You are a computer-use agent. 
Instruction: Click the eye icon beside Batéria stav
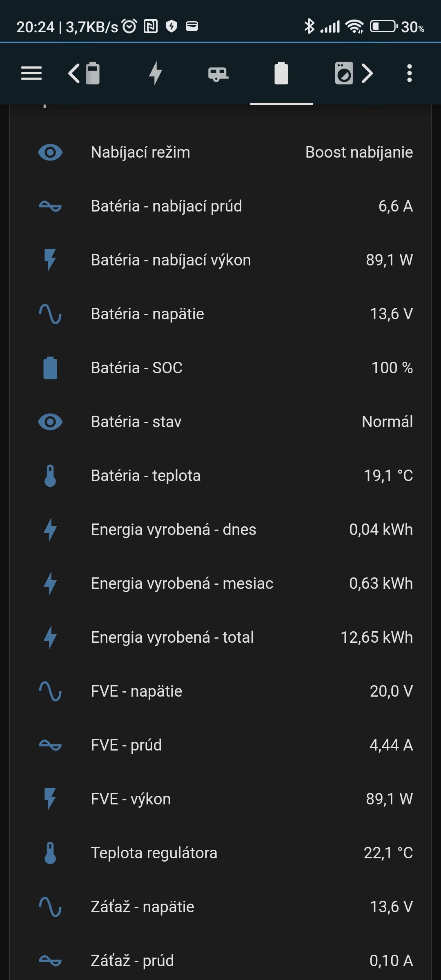click(x=50, y=422)
